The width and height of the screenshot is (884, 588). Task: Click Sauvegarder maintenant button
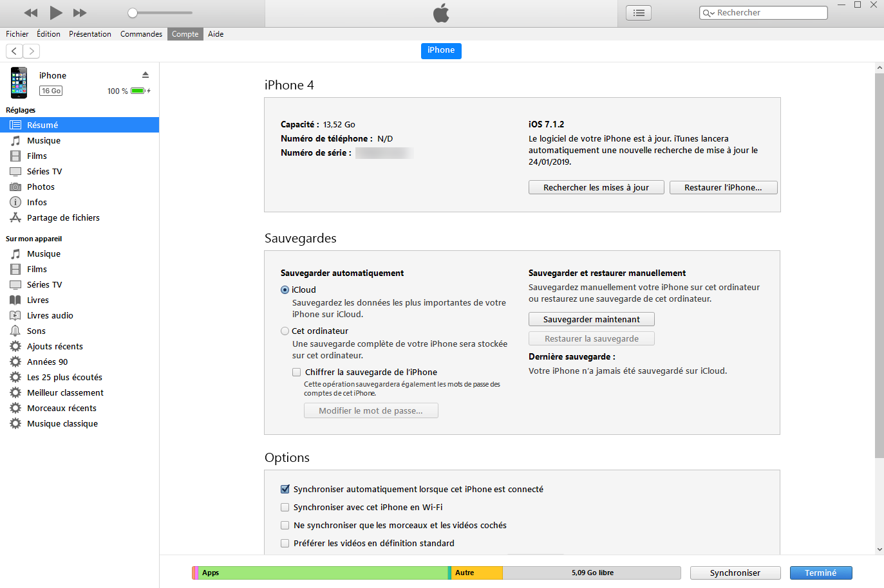click(591, 320)
